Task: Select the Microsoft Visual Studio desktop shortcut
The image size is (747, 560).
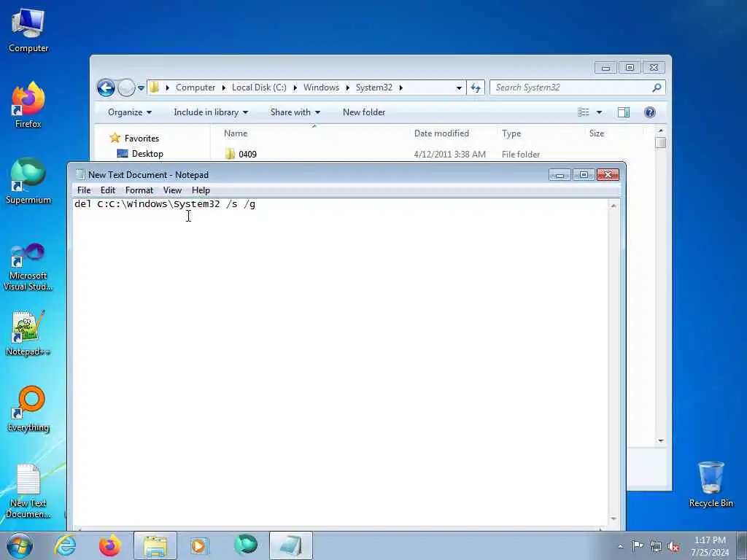Action: pyautogui.click(x=28, y=267)
